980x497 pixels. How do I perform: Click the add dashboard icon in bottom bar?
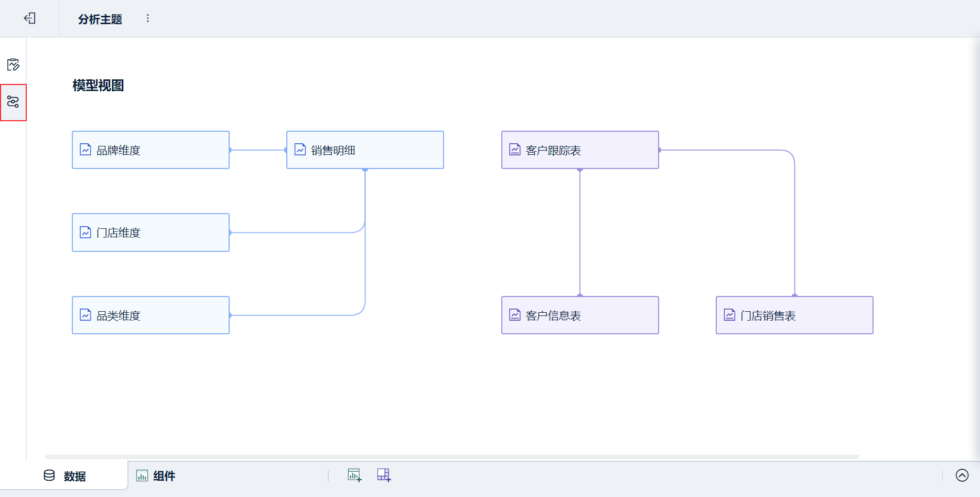click(x=384, y=475)
